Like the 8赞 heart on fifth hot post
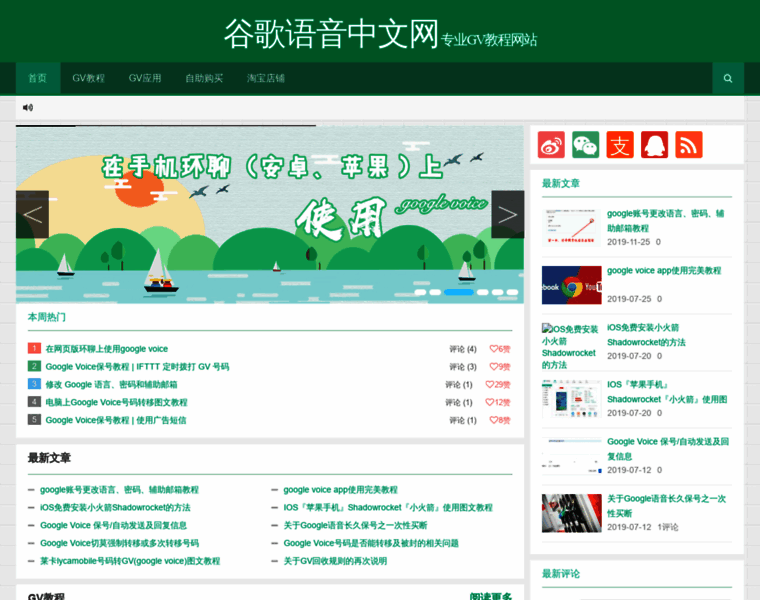Image resolution: width=760 pixels, height=600 pixels. coord(500,420)
